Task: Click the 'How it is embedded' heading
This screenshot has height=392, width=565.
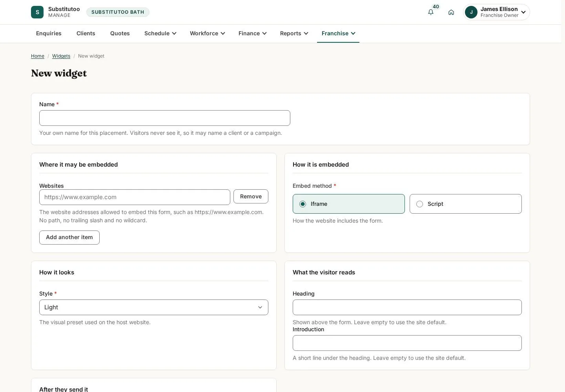Action: click(x=321, y=165)
